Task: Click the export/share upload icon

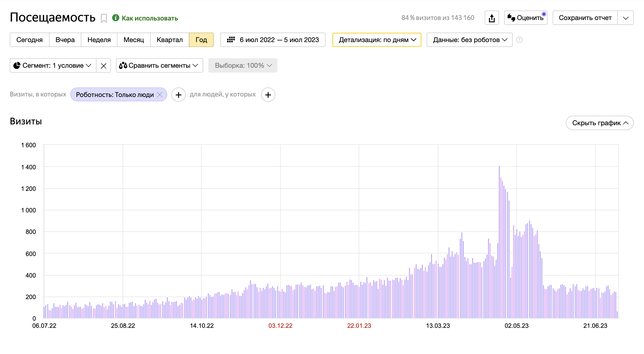Action: click(x=492, y=18)
